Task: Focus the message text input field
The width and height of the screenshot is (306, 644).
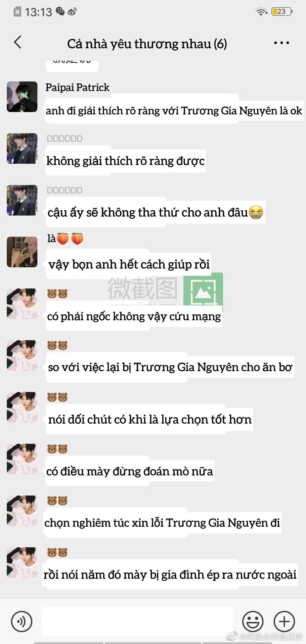Action: point(137,621)
